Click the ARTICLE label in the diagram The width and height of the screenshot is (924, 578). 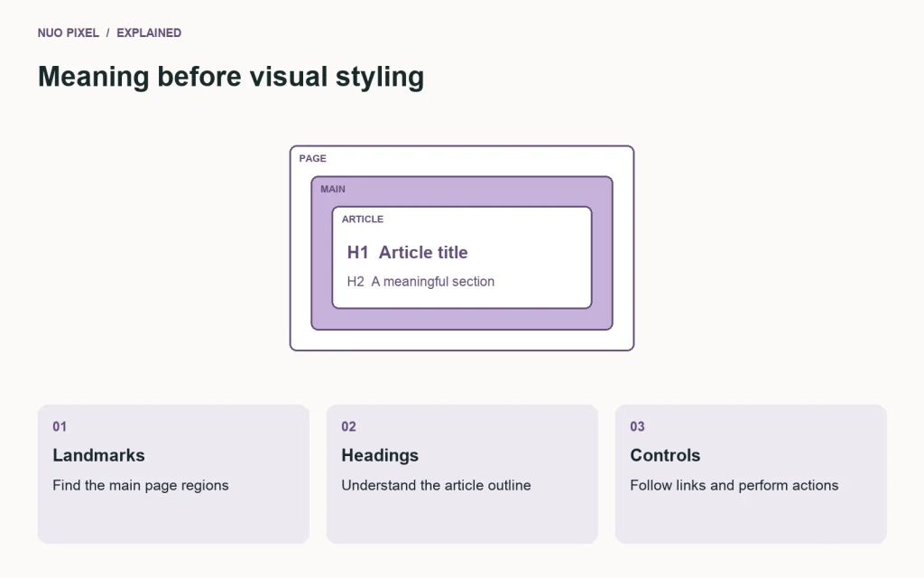pos(363,219)
